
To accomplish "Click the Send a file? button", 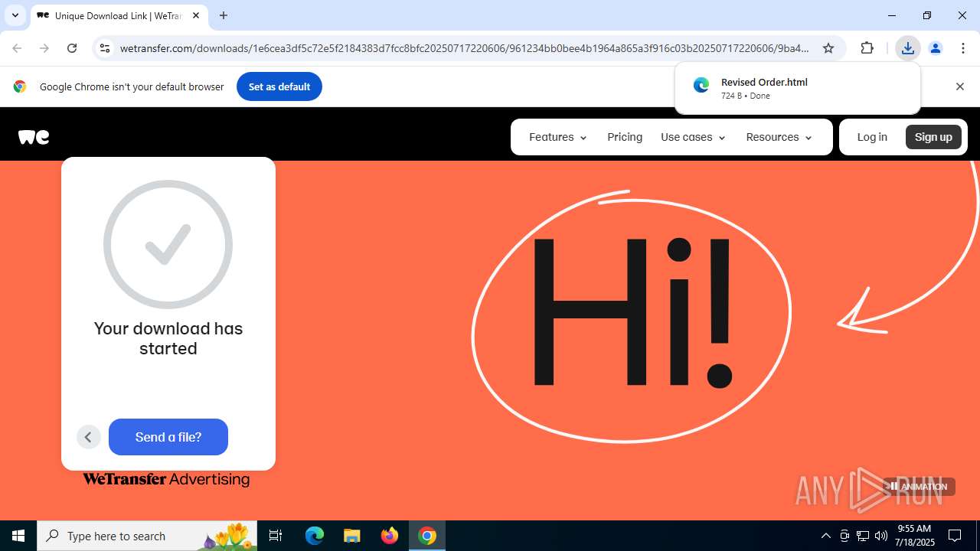I will 168,437.
